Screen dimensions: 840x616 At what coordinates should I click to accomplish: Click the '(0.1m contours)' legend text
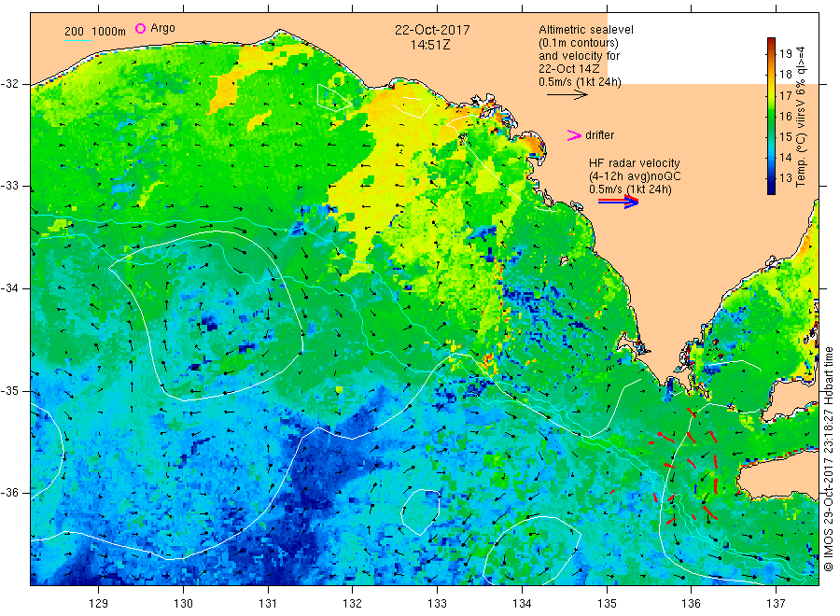pyautogui.click(x=578, y=43)
